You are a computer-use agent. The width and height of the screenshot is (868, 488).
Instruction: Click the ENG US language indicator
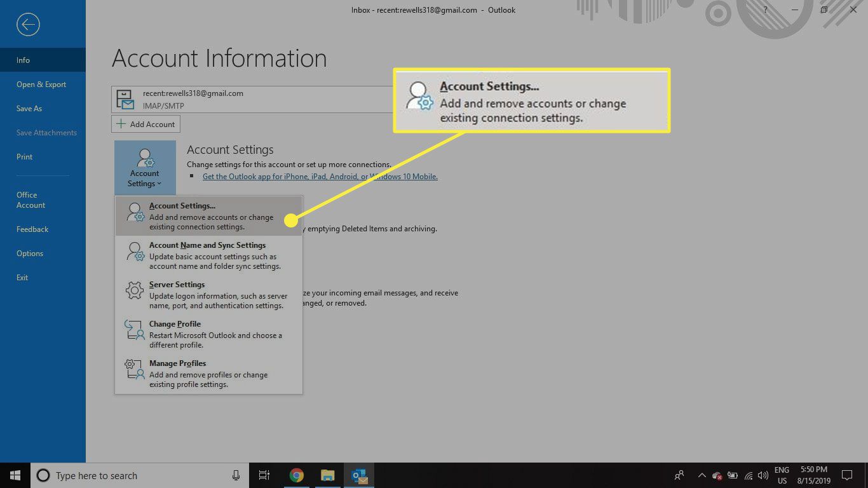[782, 475]
